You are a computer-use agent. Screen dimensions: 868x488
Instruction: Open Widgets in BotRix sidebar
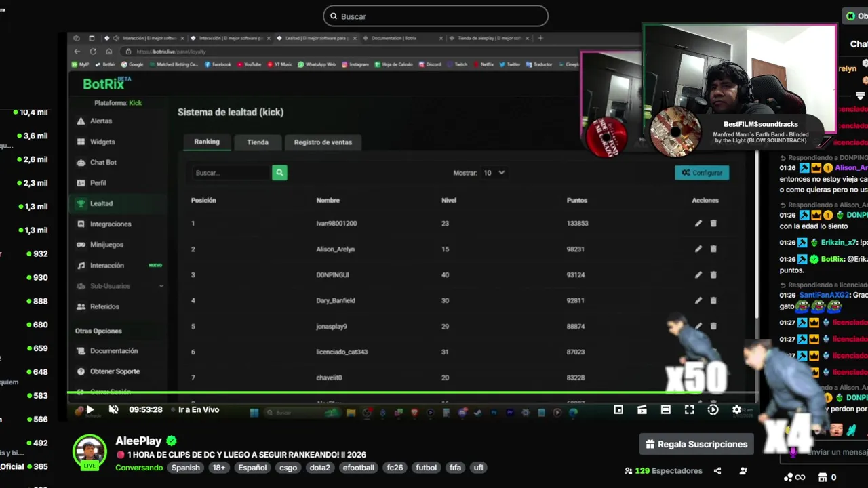pyautogui.click(x=102, y=142)
